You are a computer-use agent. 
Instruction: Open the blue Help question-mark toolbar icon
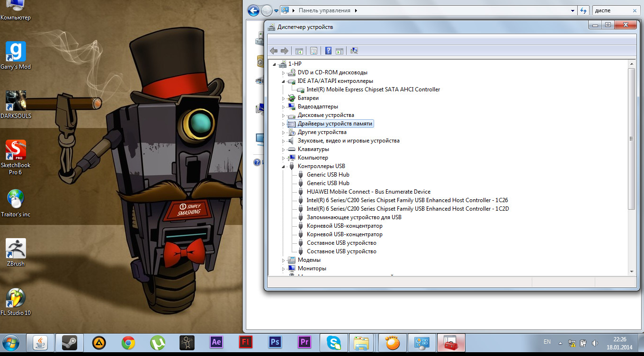[328, 51]
